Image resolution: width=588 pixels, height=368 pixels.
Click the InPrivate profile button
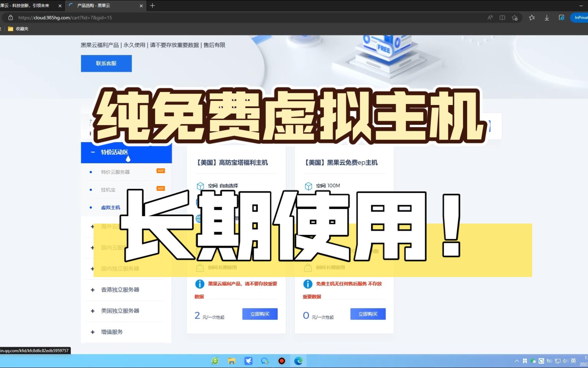pos(579,18)
